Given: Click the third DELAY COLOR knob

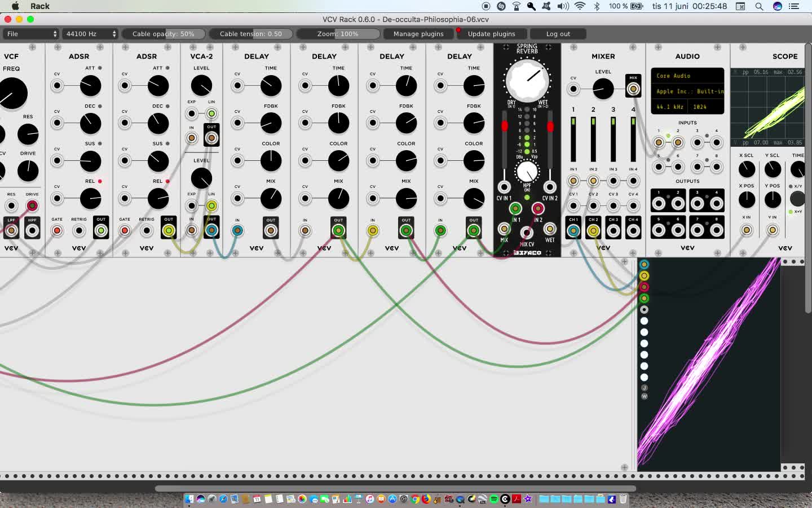Looking at the screenshot, I should pos(406,161).
